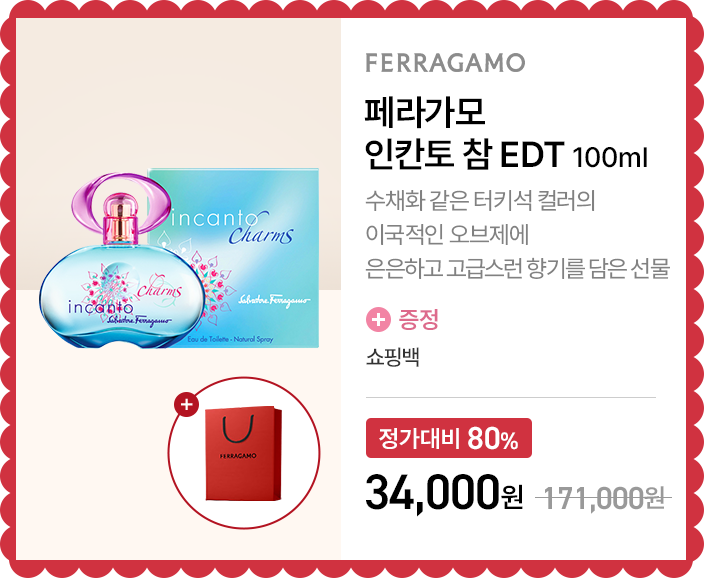Click the description line 은은하고 고급스런 향기를 담은 선물

coord(518,268)
